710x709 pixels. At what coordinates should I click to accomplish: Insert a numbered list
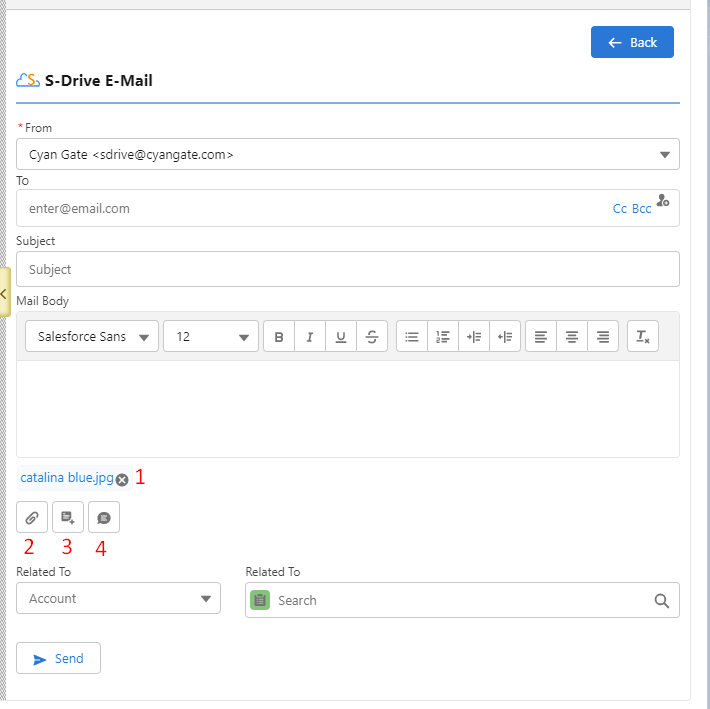pos(443,337)
